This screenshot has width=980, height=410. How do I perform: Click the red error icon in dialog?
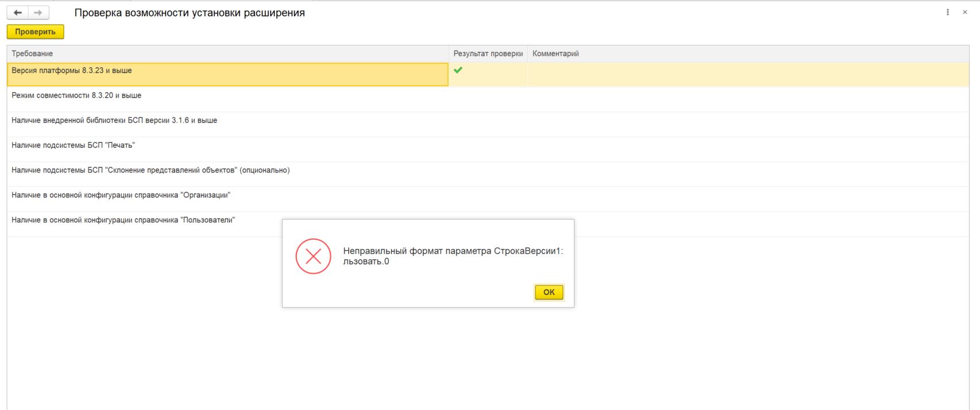[x=313, y=256]
